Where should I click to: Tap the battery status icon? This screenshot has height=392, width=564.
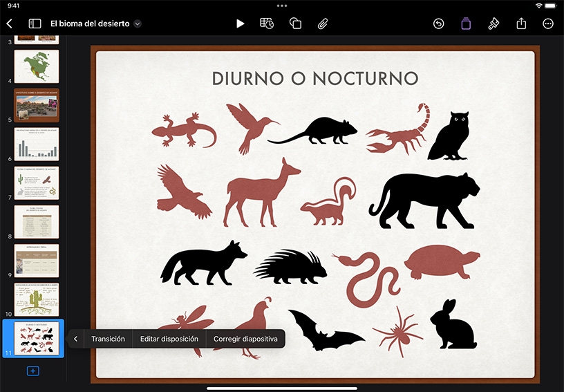coord(551,6)
